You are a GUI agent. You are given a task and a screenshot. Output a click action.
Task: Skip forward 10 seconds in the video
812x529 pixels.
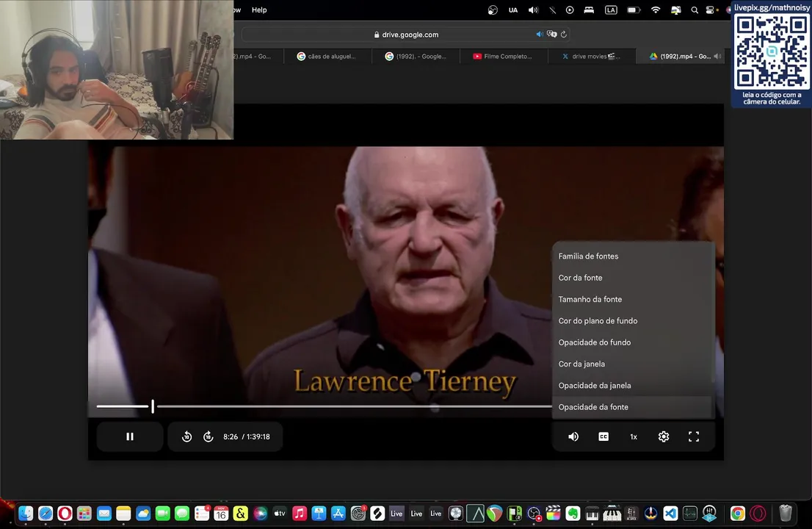click(x=209, y=436)
